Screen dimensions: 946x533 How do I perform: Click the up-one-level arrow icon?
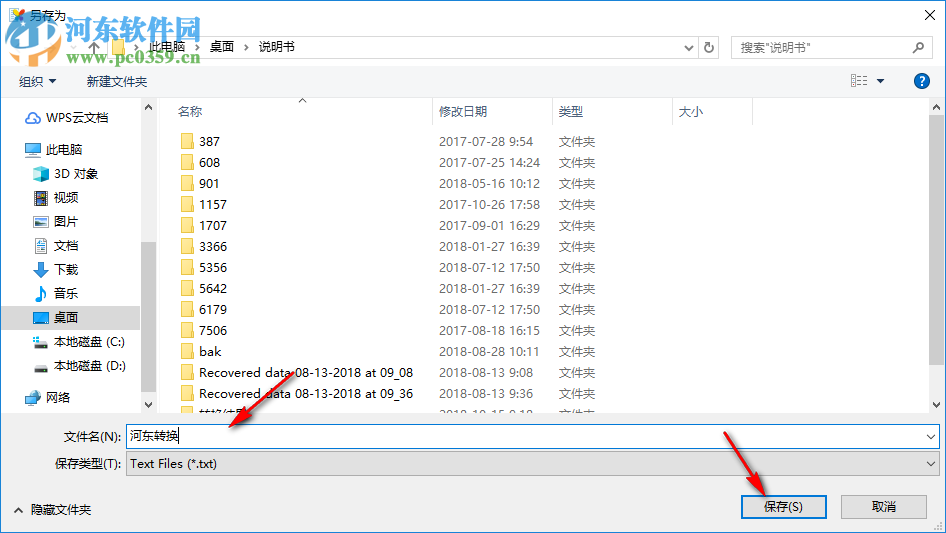(94, 47)
